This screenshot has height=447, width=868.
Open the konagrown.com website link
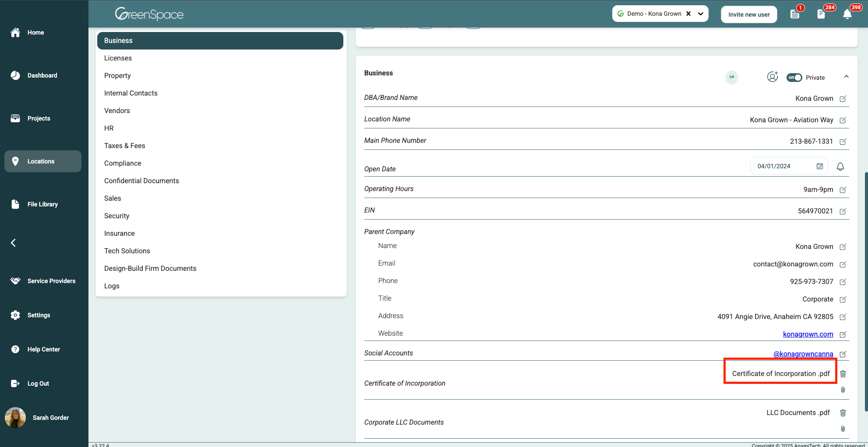tap(808, 334)
